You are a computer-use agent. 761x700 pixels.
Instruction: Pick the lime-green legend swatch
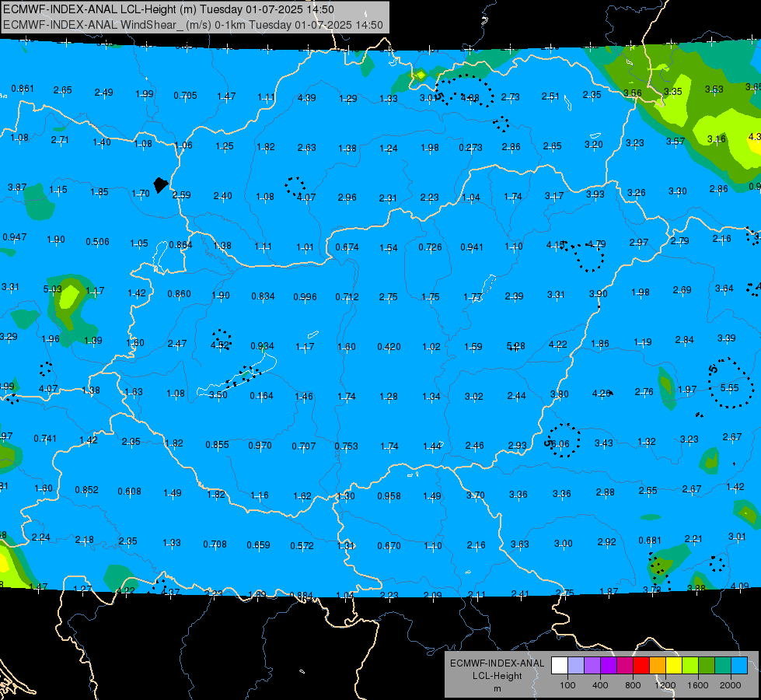point(690,665)
